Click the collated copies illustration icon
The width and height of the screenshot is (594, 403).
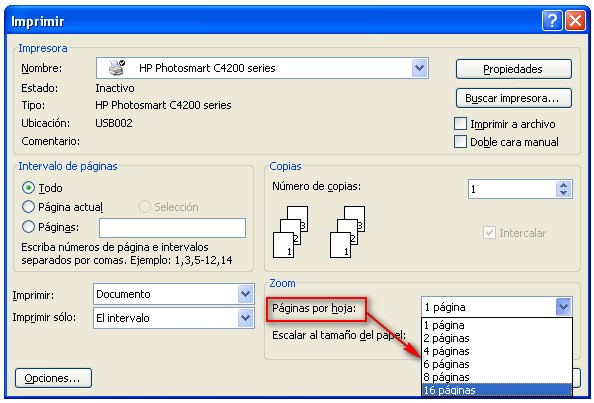pos(291,232)
